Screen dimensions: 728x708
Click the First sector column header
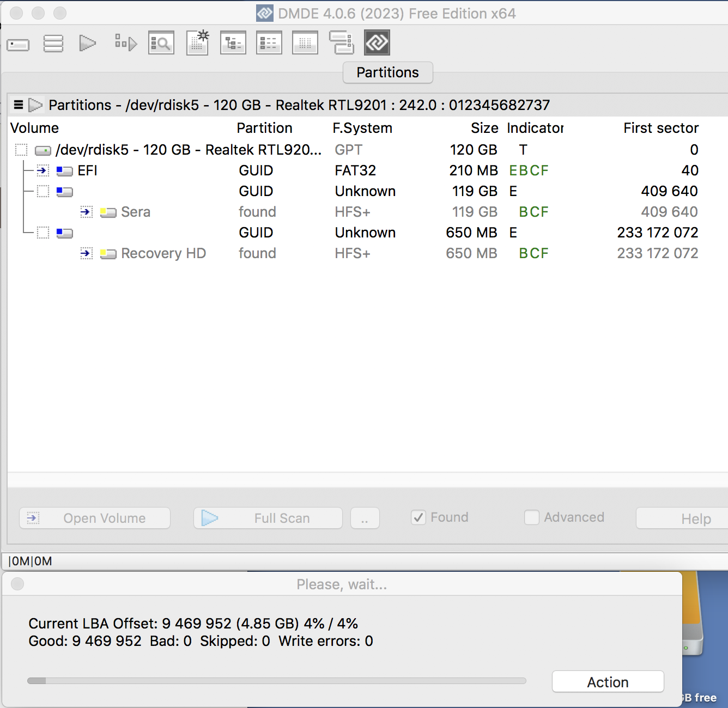coord(660,128)
